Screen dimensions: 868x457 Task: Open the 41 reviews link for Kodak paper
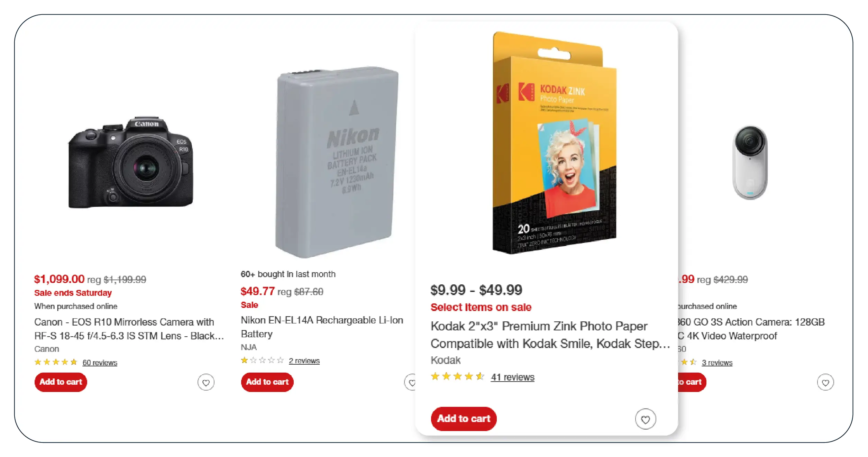512,377
